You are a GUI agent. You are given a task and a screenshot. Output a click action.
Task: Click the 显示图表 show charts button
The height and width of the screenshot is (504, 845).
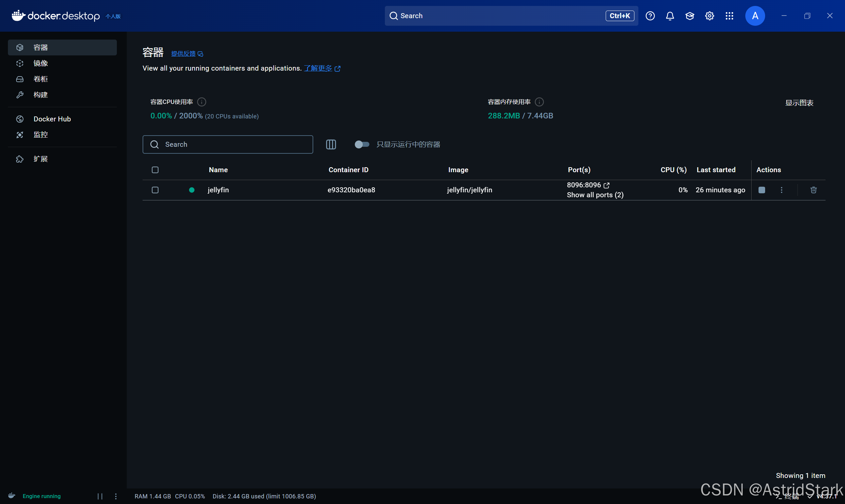point(799,103)
